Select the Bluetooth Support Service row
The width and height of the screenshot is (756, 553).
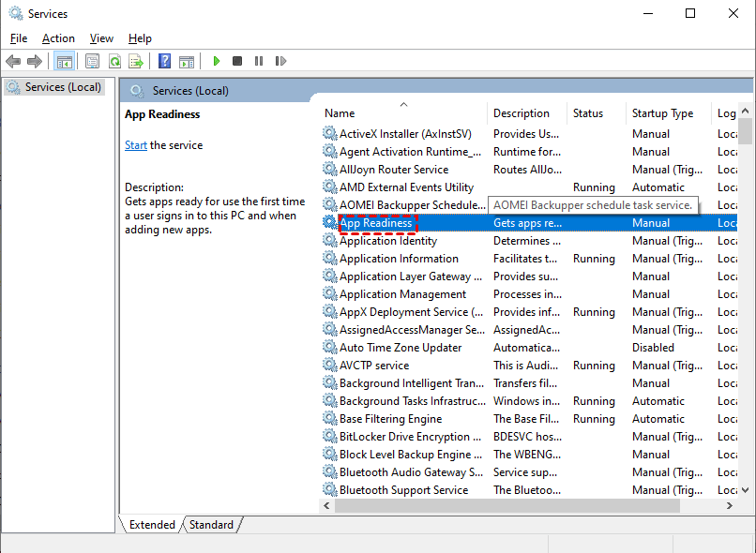tap(403, 490)
